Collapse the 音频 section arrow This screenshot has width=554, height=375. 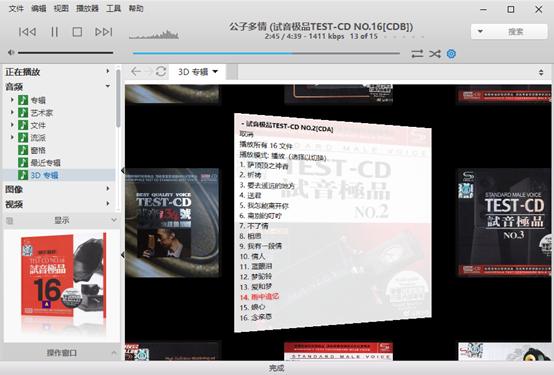point(108,86)
